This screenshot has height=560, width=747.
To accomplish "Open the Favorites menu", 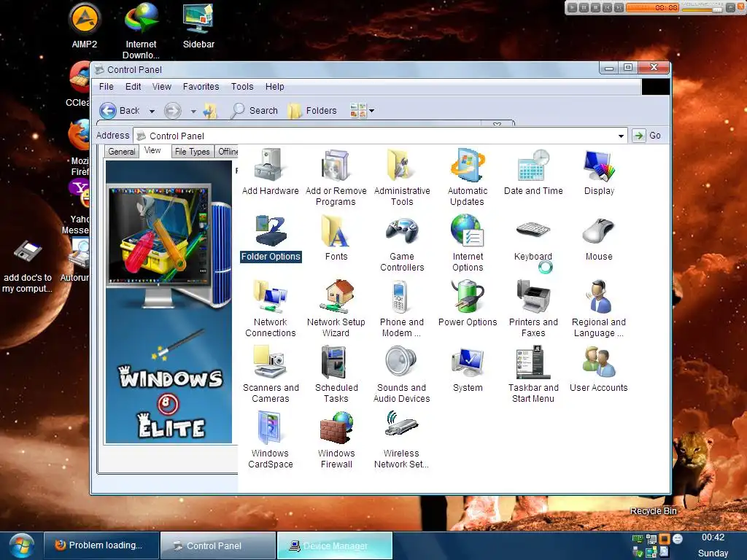I will pyautogui.click(x=201, y=87).
